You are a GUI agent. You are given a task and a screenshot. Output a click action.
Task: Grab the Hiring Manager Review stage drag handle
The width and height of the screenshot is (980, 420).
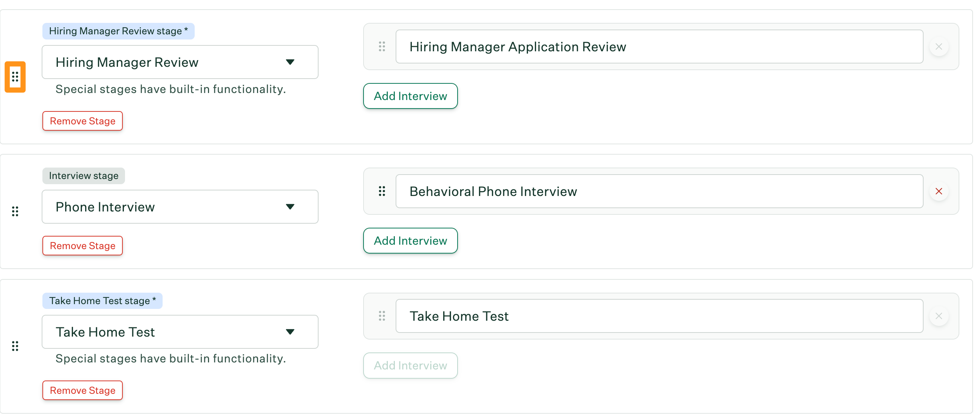point(15,77)
